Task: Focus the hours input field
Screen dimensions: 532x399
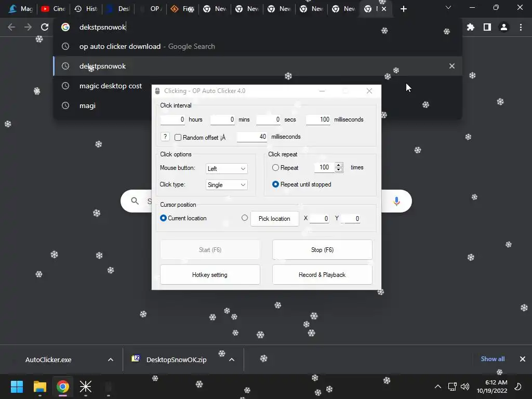Action: pyautogui.click(x=172, y=119)
